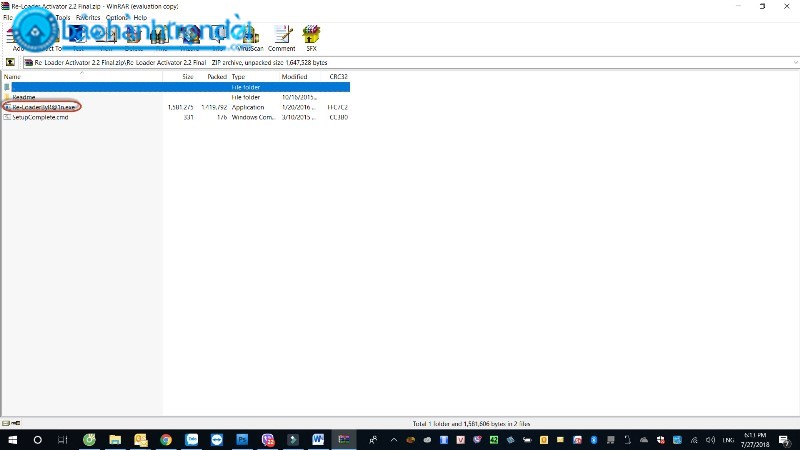800x450 pixels.
Task: Select the highlighted parent folder row
Action: [x=176, y=87]
